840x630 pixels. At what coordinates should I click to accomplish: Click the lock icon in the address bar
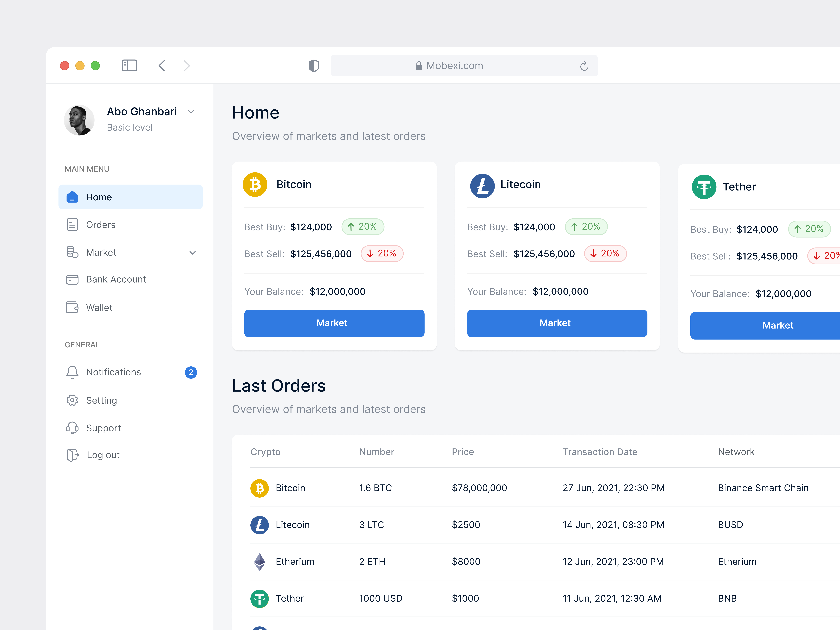point(418,66)
